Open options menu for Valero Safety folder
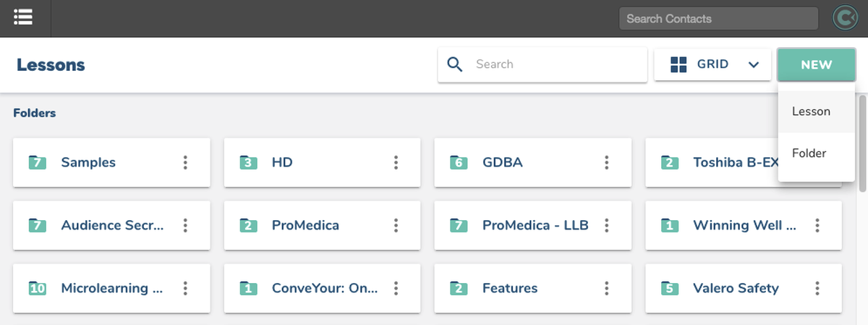The height and width of the screenshot is (325, 868). [x=817, y=289]
